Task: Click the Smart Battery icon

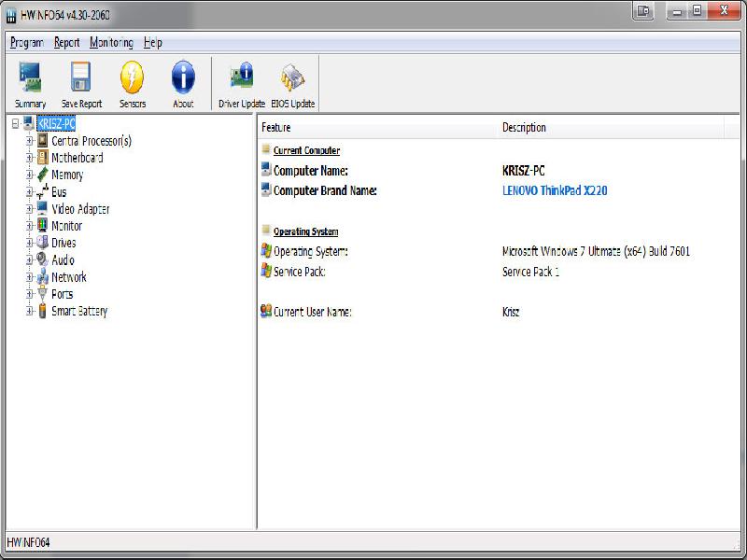Action: point(43,311)
